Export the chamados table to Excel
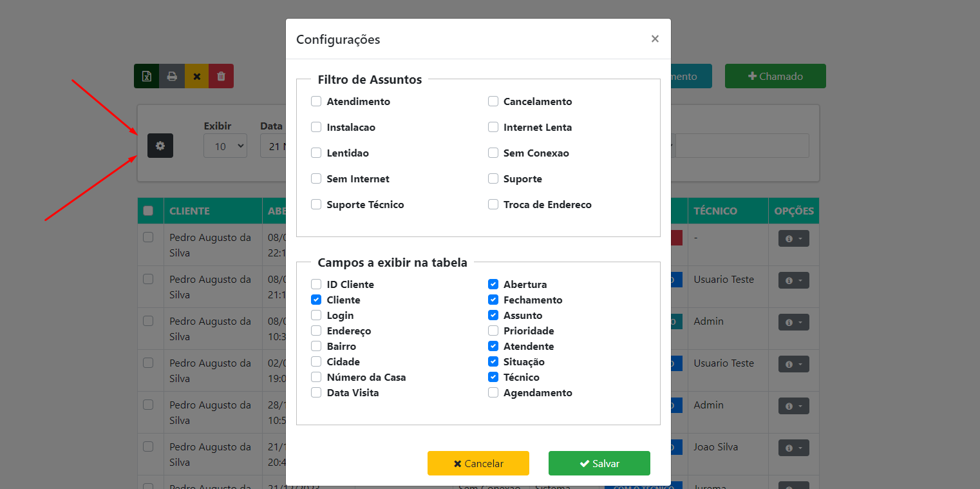This screenshot has width=980, height=489. (x=146, y=76)
